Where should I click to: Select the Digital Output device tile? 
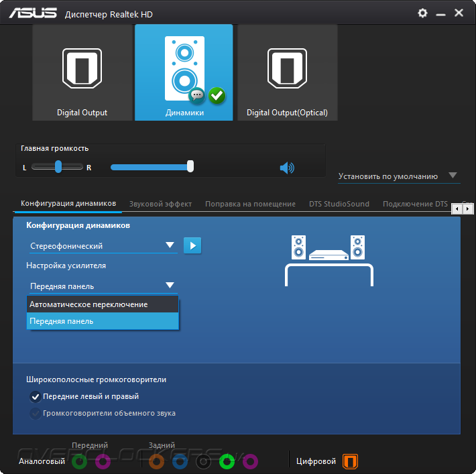(x=82, y=72)
